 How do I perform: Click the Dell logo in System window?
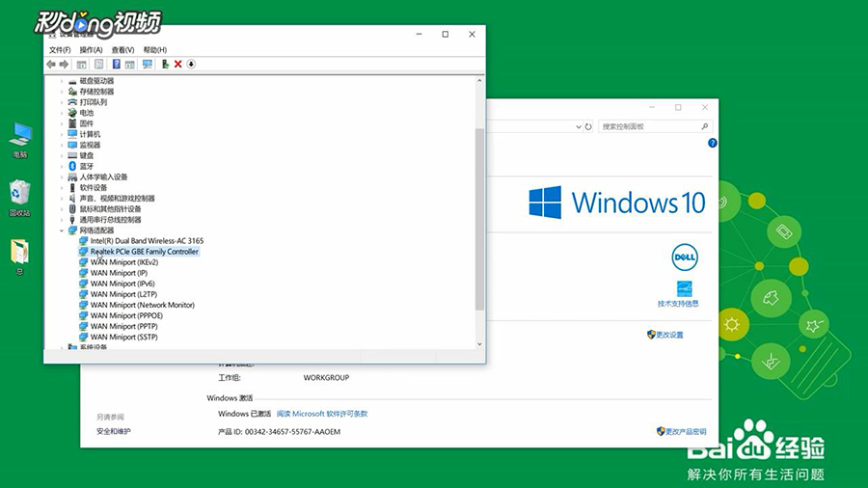[x=685, y=258]
